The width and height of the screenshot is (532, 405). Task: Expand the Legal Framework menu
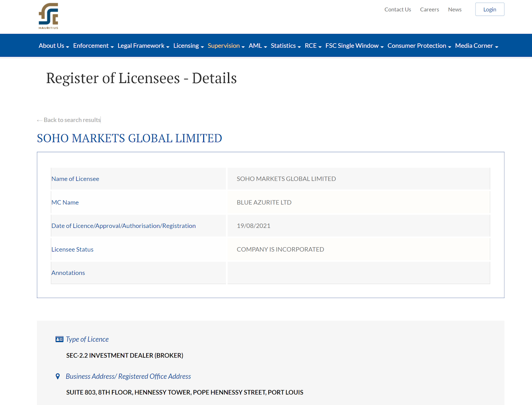pyautogui.click(x=143, y=46)
